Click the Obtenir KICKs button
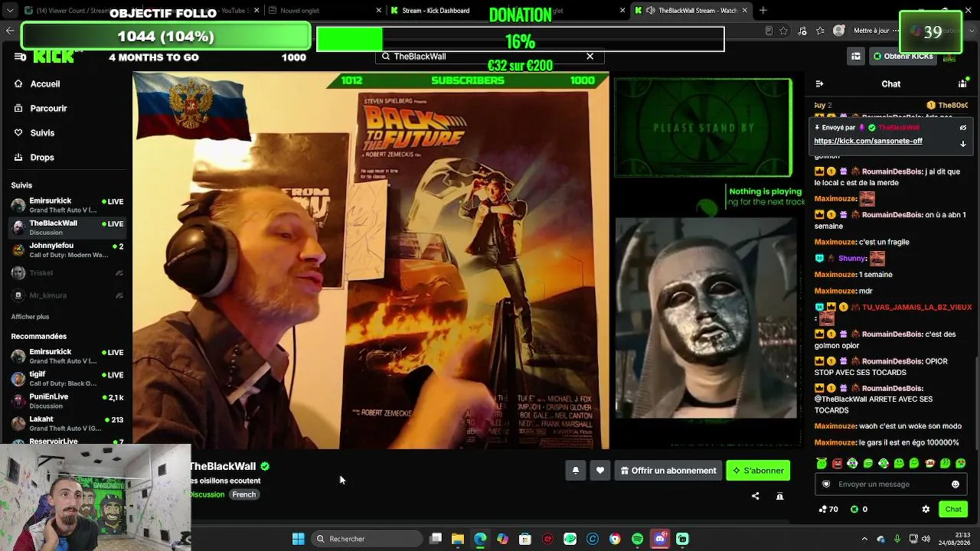Viewport: 980px width, 551px height. (903, 56)
